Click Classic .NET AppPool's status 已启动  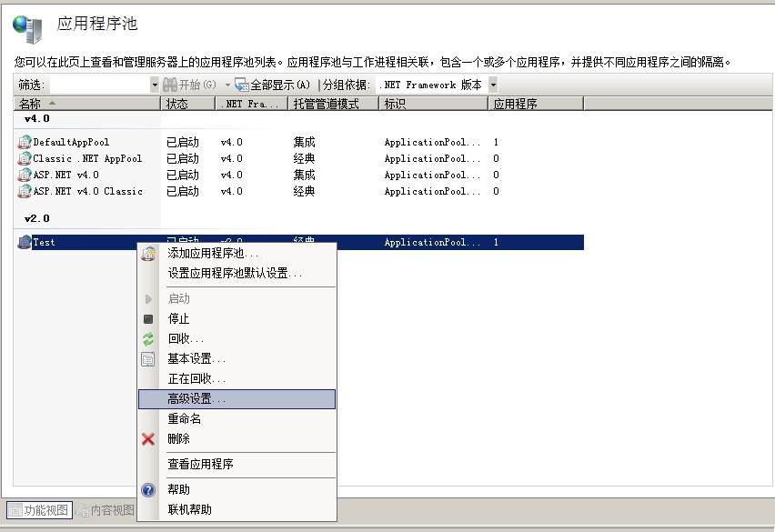click(183, 158)
